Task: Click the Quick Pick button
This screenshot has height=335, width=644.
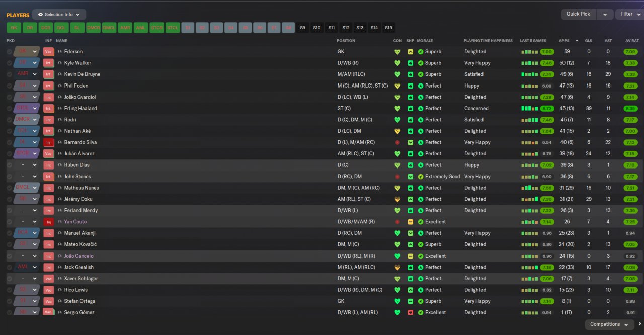Action: (x=579, y=14)
